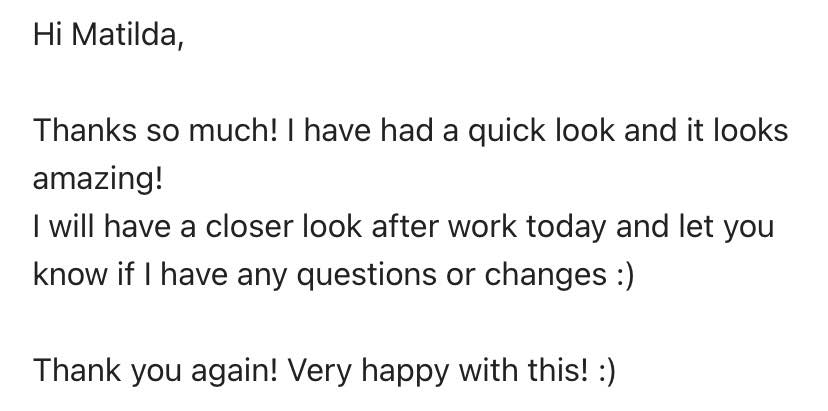
Task: Click the smiley emoticon after 'changes'
Action: (x=623, y=276)
